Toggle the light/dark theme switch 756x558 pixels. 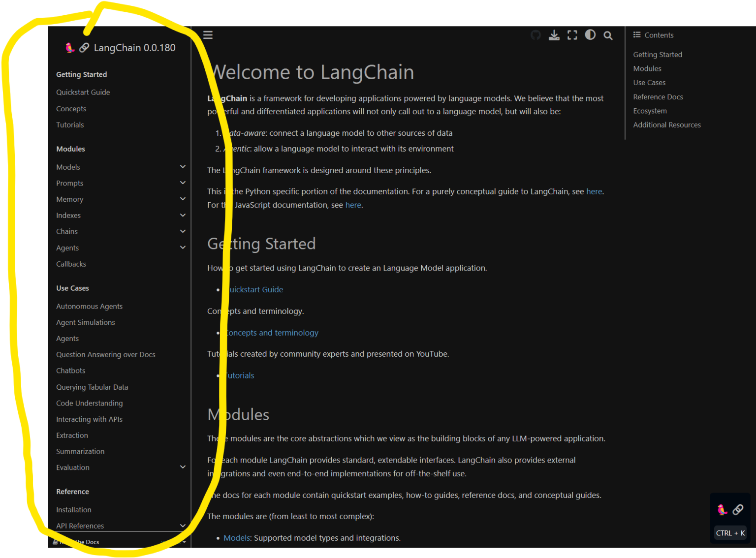590,35
